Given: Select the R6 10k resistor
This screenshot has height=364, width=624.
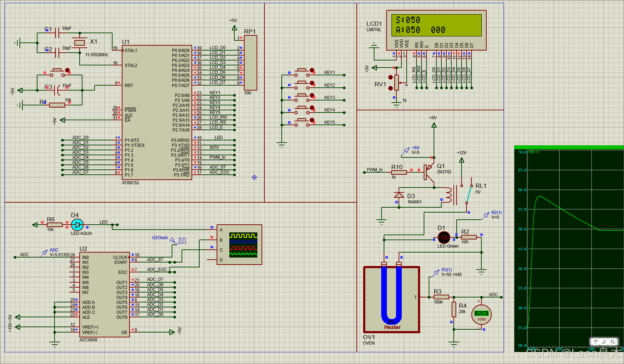Looking at the screenshot, I should tap(55, 225).
